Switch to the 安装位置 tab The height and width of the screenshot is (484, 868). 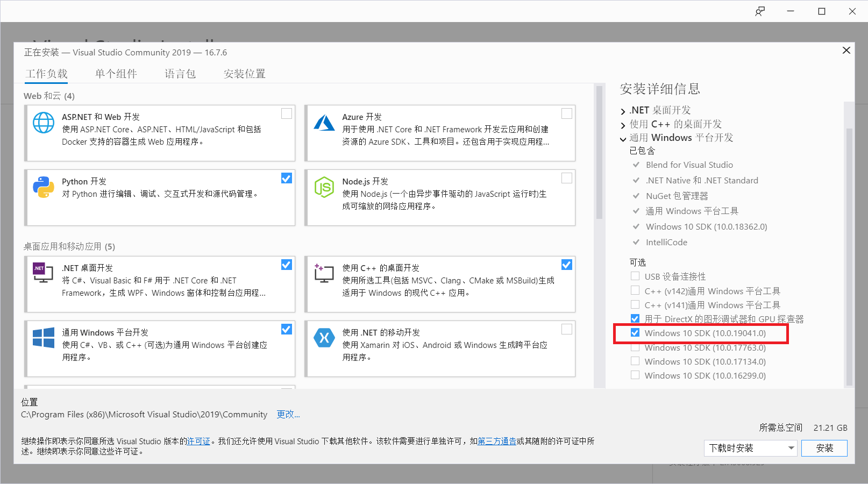(245, 74)
